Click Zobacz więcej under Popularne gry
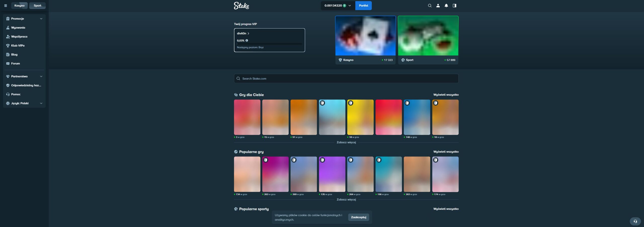 [x=346, y=200]
